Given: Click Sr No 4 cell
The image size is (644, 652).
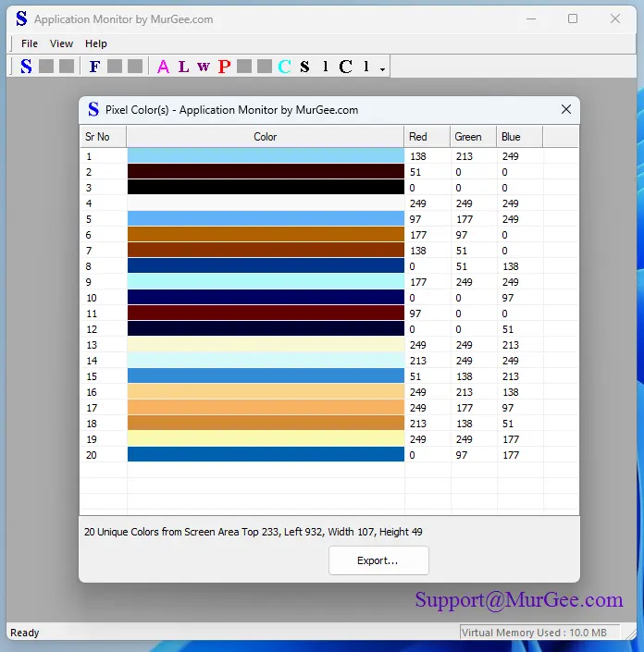Looking at the screenshot, I should [x=89, y=203].
